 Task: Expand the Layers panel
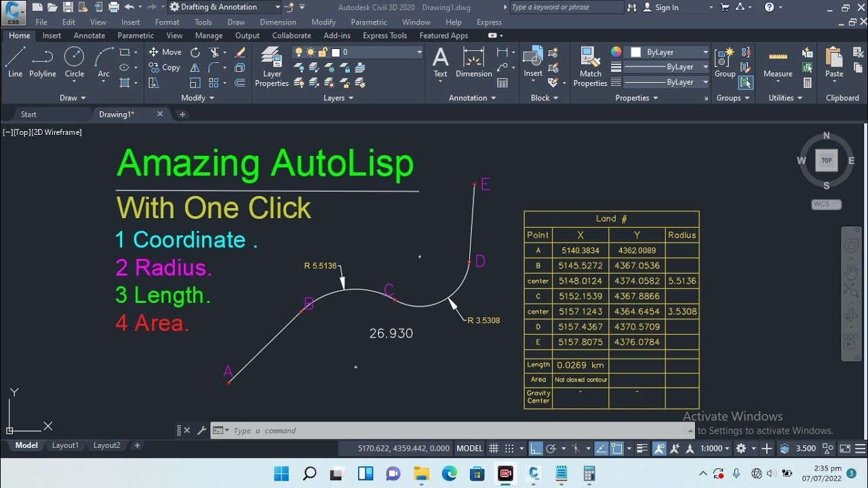338,98
